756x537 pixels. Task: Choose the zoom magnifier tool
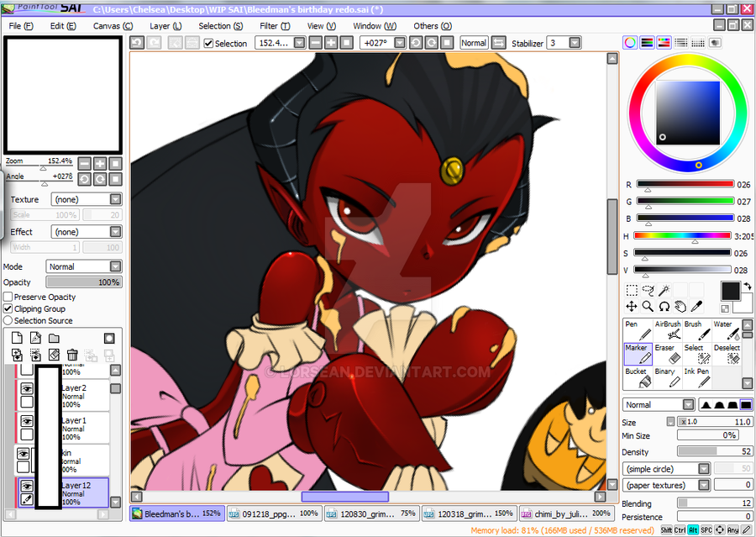coord(648,307)
